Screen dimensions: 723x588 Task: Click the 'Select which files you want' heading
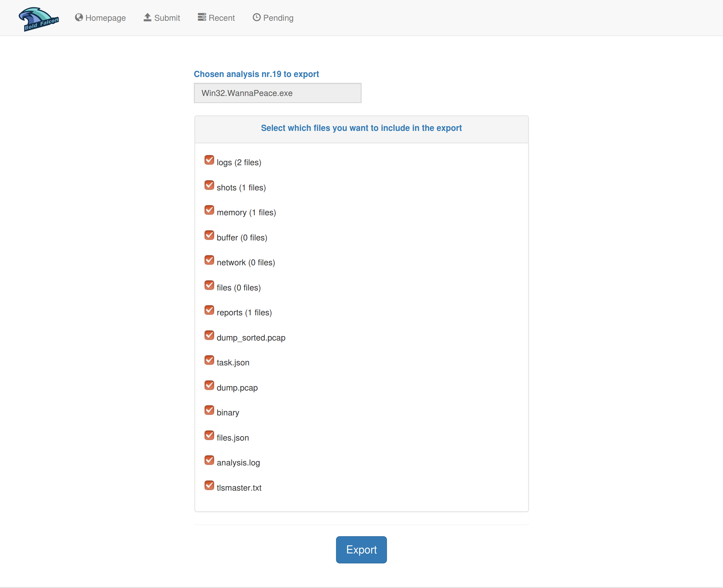tap(361, 128)
